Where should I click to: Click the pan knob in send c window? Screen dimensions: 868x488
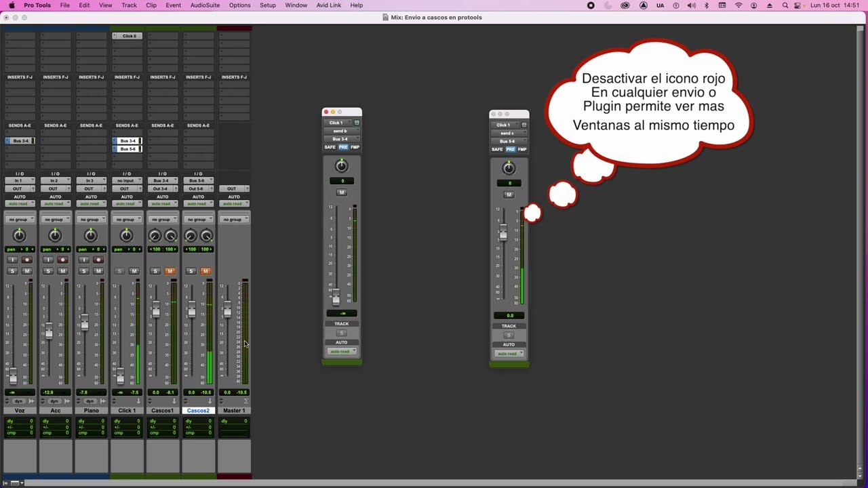coord(509,168)
